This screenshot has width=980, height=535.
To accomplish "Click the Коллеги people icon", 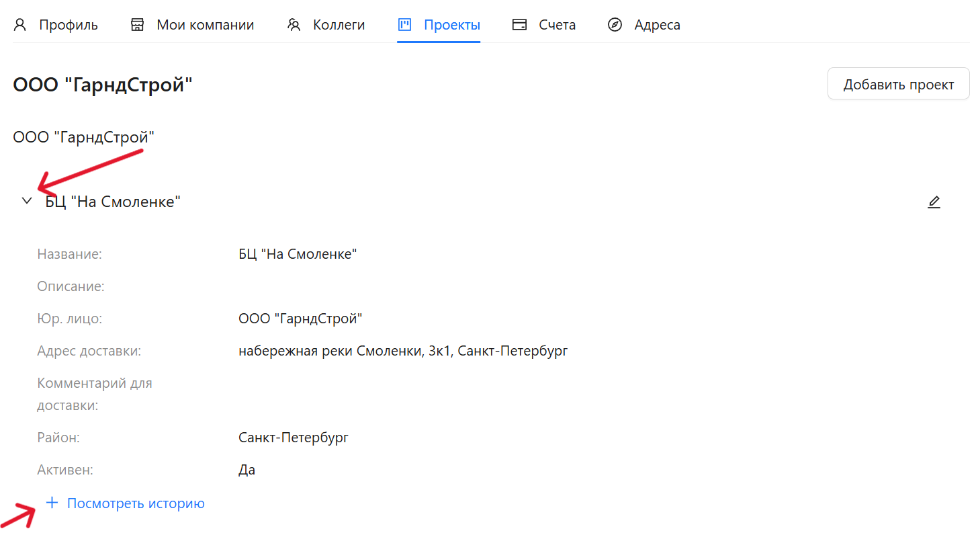I will pos(294,25).
